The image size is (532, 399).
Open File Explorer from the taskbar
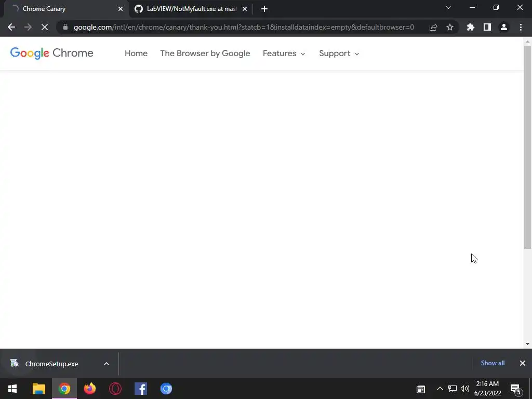(38, 389)
